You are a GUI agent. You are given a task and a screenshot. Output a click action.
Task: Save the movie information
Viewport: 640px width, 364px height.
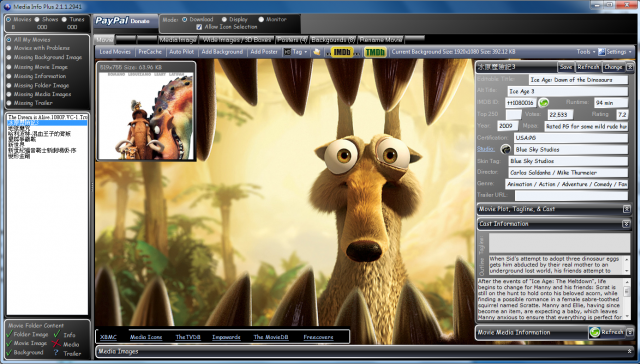click(x=566, y=67)
